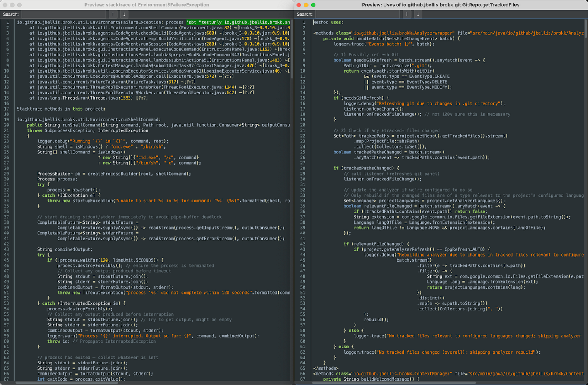Screen dimensions: 588x385
Task: Click the first stacktrace line with FailureException: process
Action: tap(153, 22)
